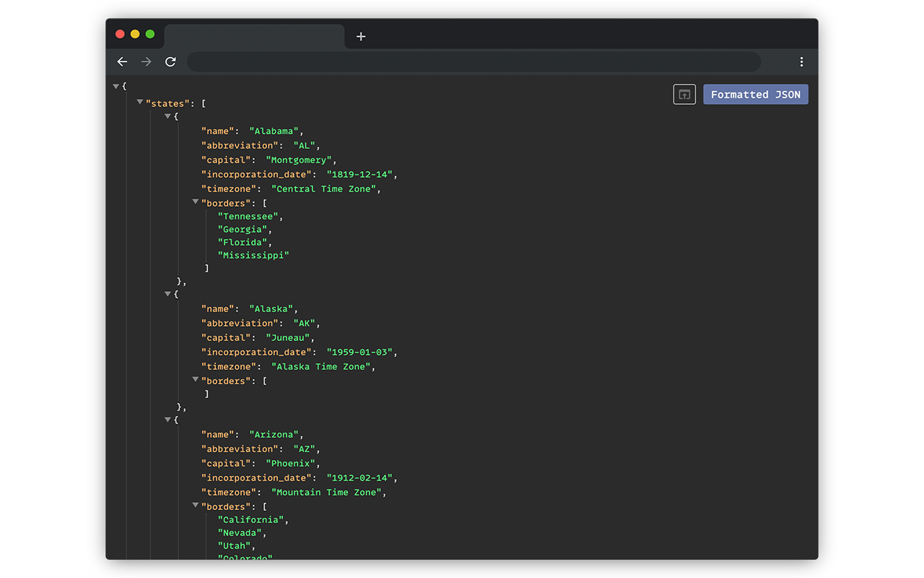Click "Florida" in Alabama's borders
Screen dimensions: 924x578
pyautogui.click(x=243, y=243)
